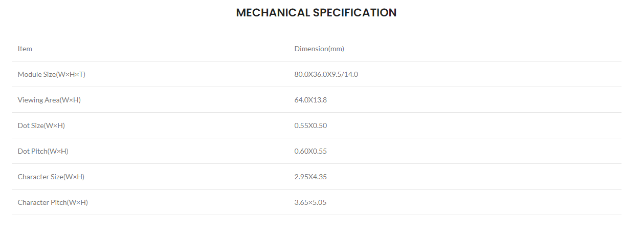Click the 80.0X36.0X9.5/14.0 value
Screen dimensions: 644x231
(x=326, y=74)
